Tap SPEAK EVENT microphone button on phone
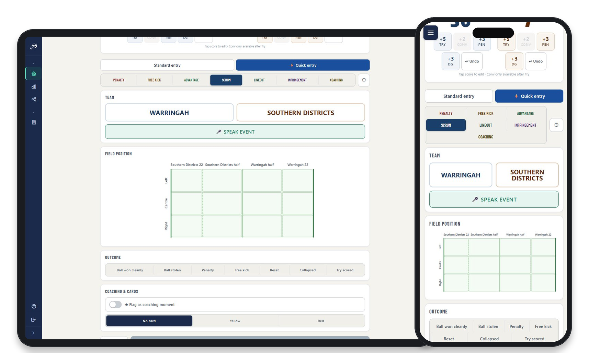 click(x=494, y=200)
